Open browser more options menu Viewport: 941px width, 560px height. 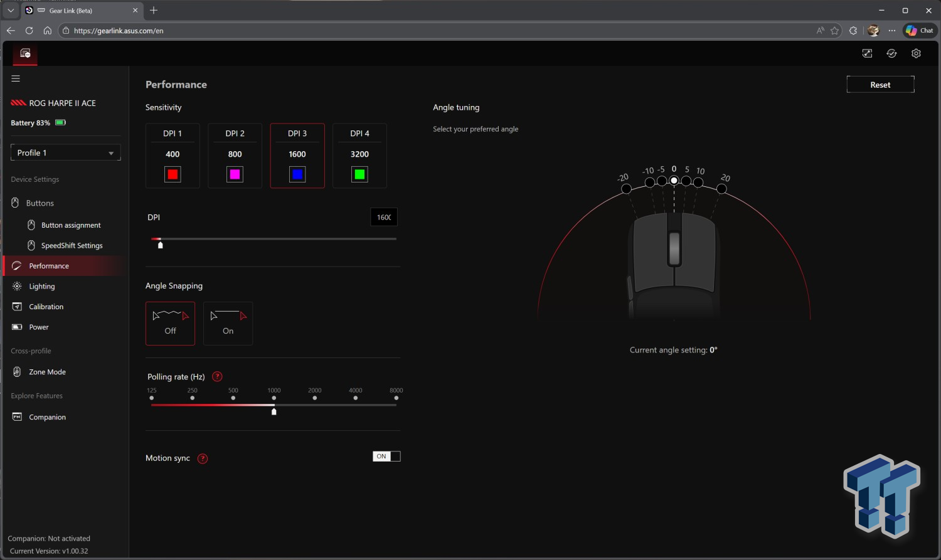[892, 30]
